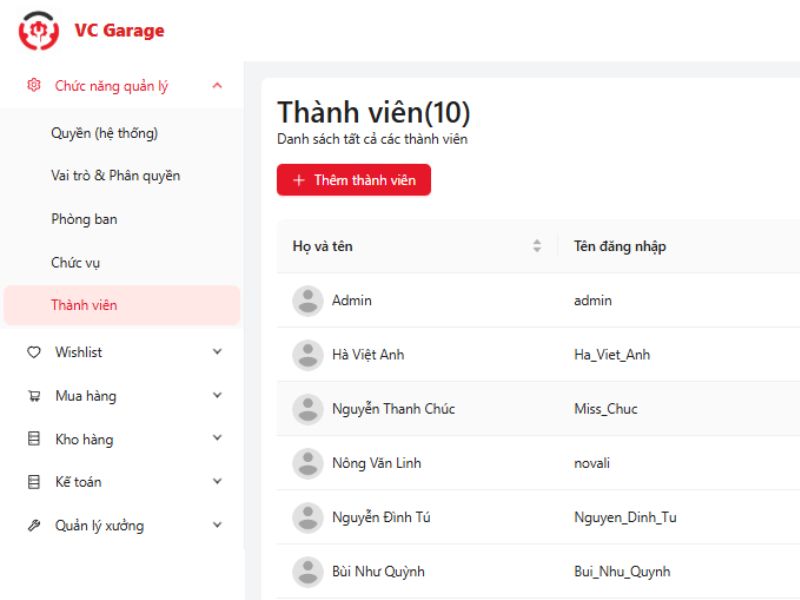
Task: Click the Thêm thành viên button
Action: 354,179
